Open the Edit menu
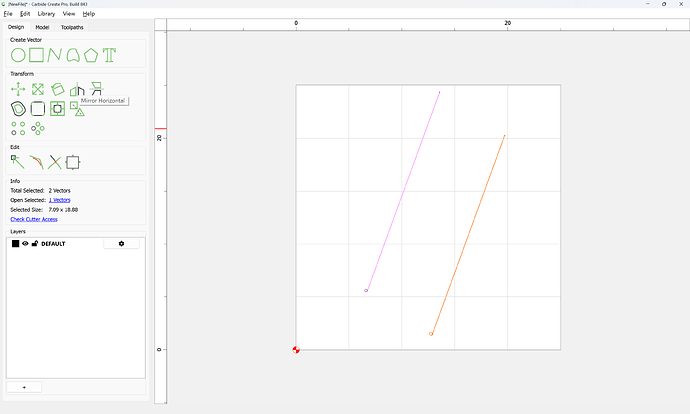Screen dimensions: 690x414 (25, 14)
